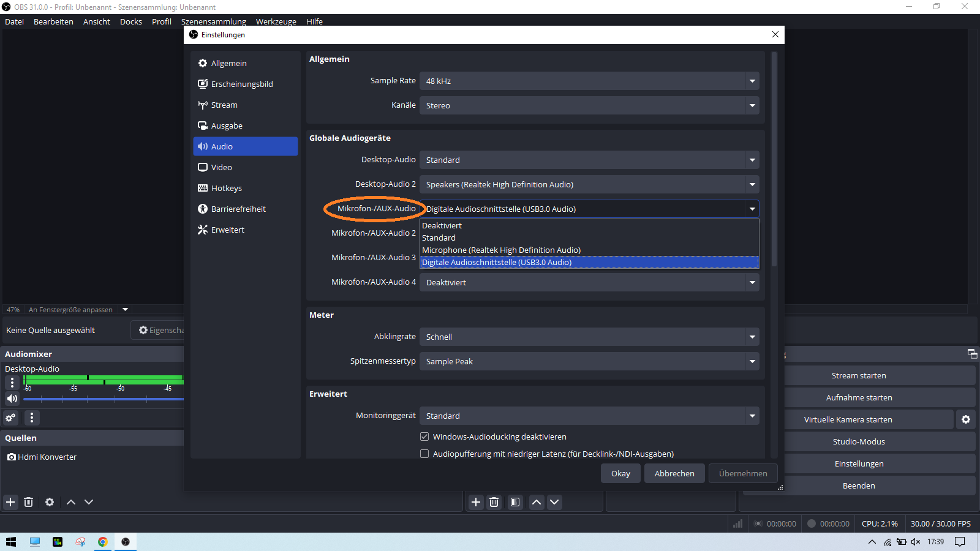Open the Audiomixer menu beside the gears icon
The height and width of the screenshot is (551, 980).
coord(32,418)
